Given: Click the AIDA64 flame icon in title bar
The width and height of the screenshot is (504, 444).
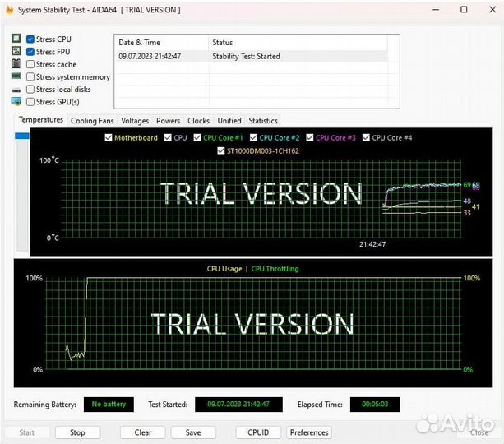Looking at the screenshot, I should 10,10.
